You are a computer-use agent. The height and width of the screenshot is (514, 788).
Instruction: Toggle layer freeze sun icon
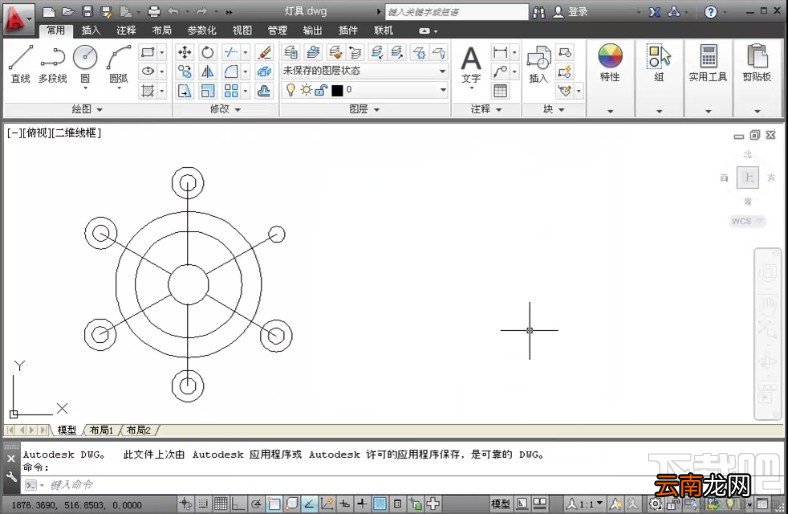point(306,90)
